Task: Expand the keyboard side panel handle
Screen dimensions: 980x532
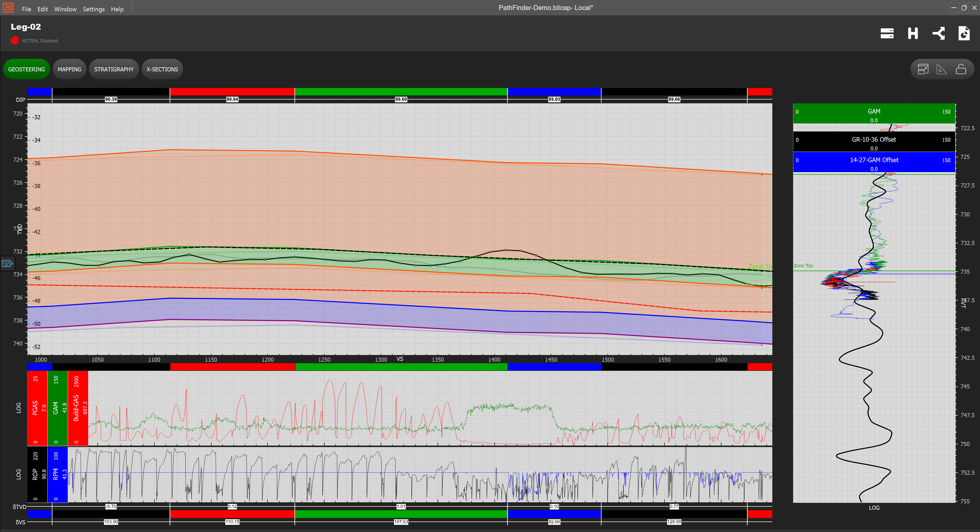Action: [x=7, y=263]
